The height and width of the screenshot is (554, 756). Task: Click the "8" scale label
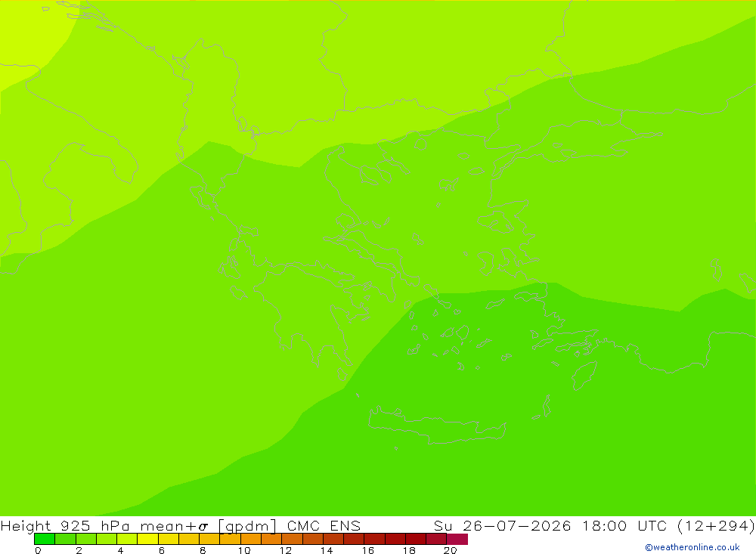click(x=203, y=550)
